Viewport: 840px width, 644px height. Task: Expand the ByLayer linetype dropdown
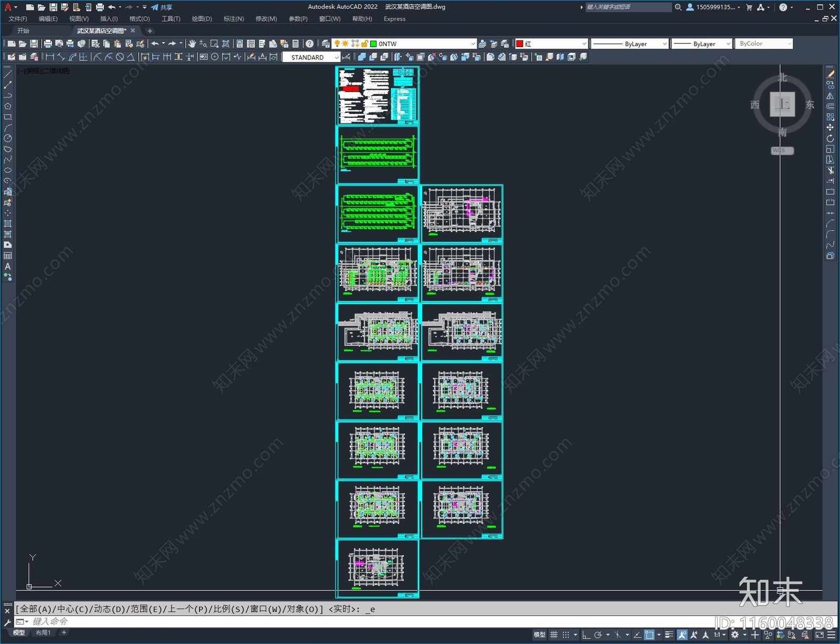pyautogui.click(x=664, y=44)
